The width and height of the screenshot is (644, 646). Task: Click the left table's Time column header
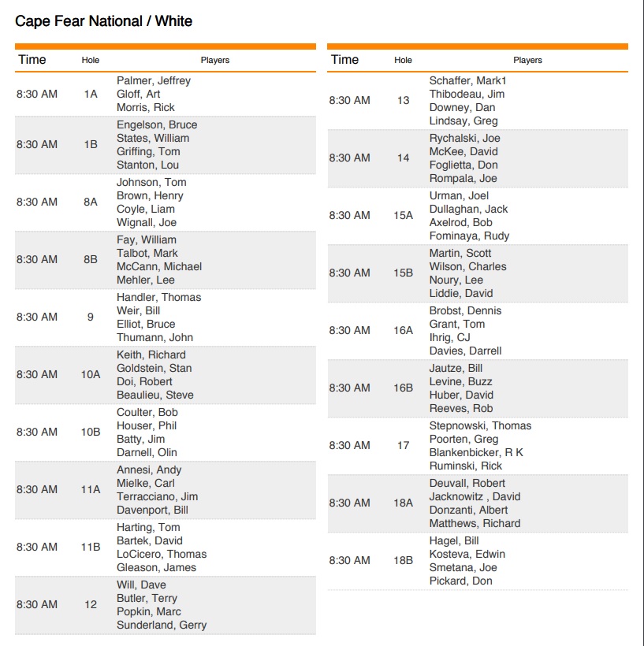(x=32, y=60)
